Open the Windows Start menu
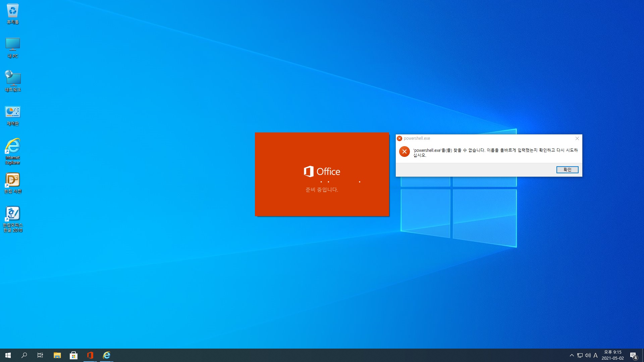Viewport: 644px width, 362px height. coord(8,355)
